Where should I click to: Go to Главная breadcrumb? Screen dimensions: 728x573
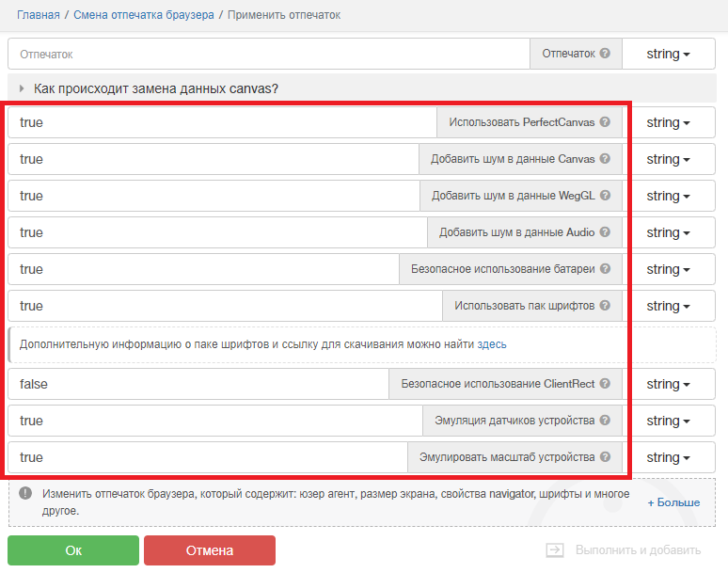pos(38,15)
